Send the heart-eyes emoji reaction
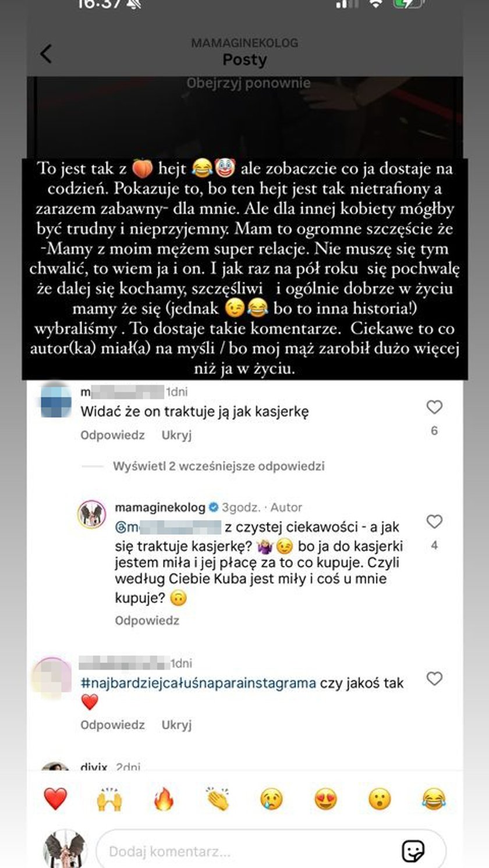Viewport: 489px width, 868px height. click(x=325, y=799)
